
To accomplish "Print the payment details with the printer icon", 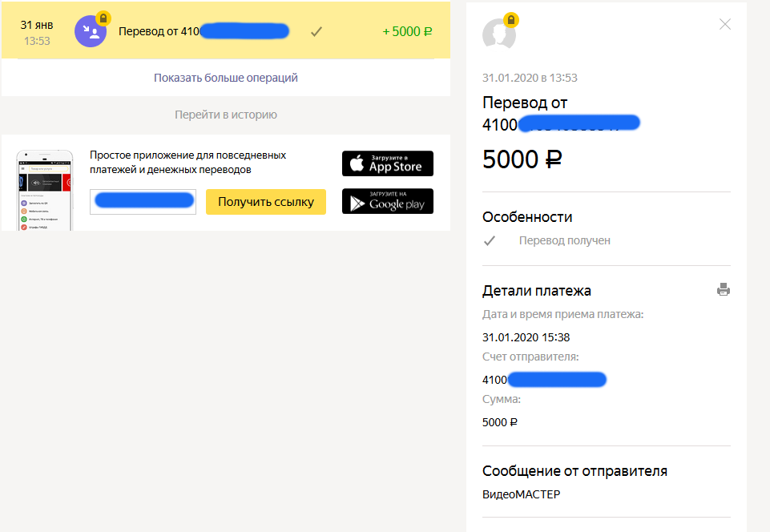I will (724, 289).
